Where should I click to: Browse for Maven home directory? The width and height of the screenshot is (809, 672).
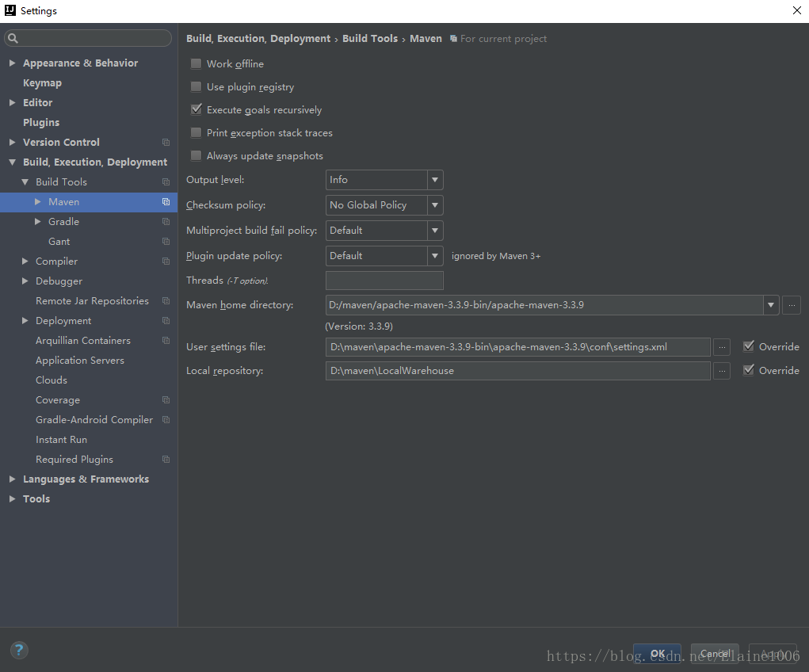pyautogui.click(x=792, y=305)
